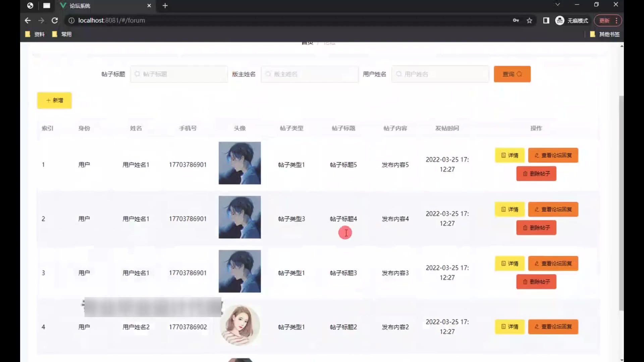
Task: Click the browser reload icon
Action: [55, 20]
